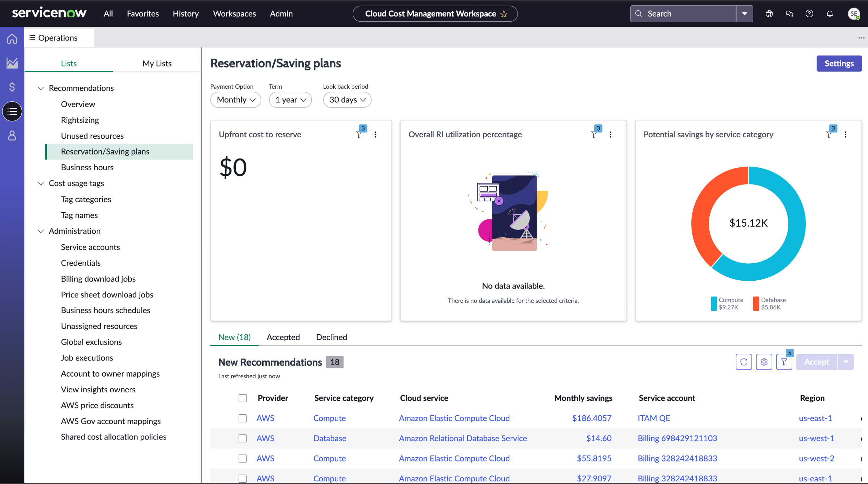This screenshot has height=484, width=868.
Task: Open the All menu
Action: coord(108,14)
